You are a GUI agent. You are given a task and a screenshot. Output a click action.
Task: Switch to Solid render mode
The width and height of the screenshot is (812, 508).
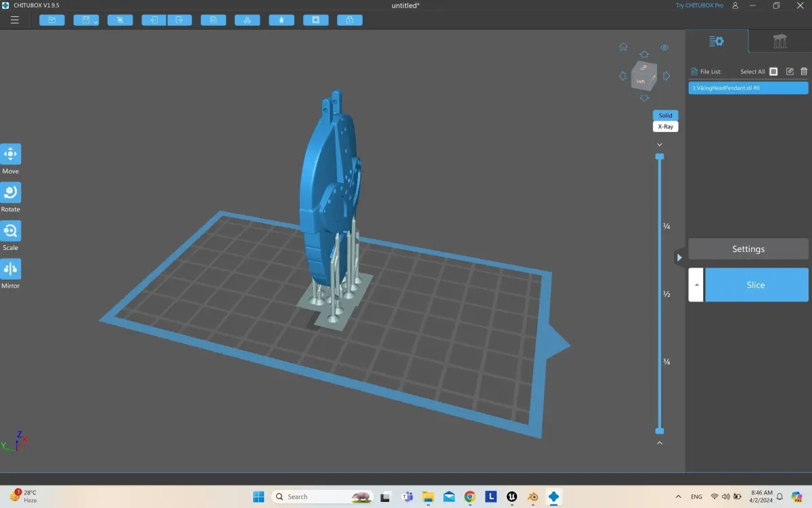(x=665, y=115)
